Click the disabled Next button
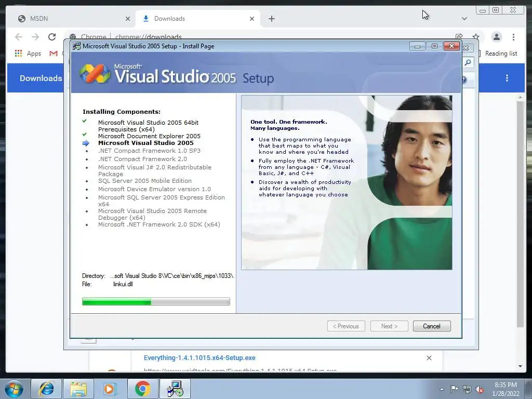This screenshot has height=399, width=532. pyautogui.click(x=389, y=326)
